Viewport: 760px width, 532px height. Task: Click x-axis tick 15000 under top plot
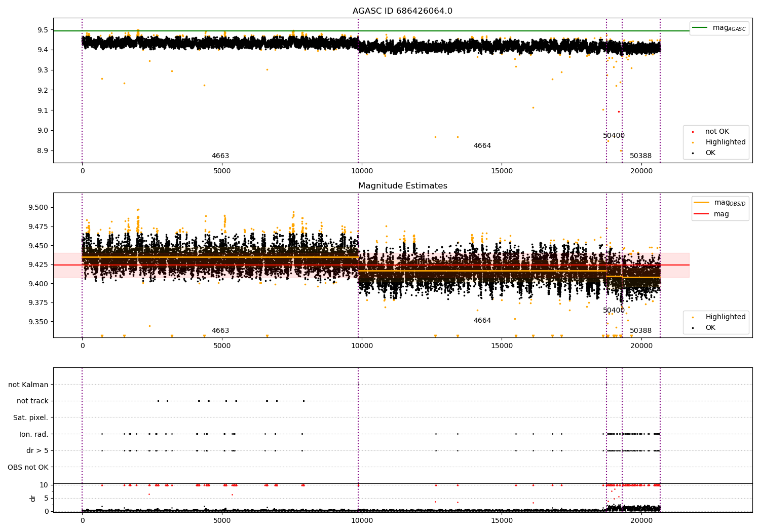(x=502, y=171)
